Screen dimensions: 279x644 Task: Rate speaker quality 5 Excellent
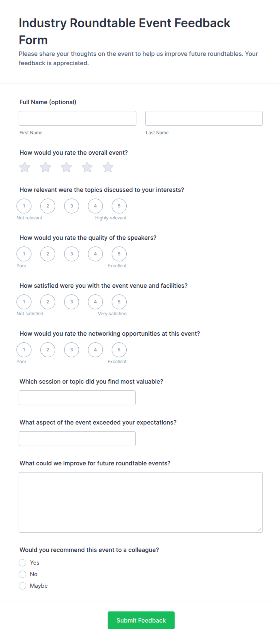tap(119, 254)
